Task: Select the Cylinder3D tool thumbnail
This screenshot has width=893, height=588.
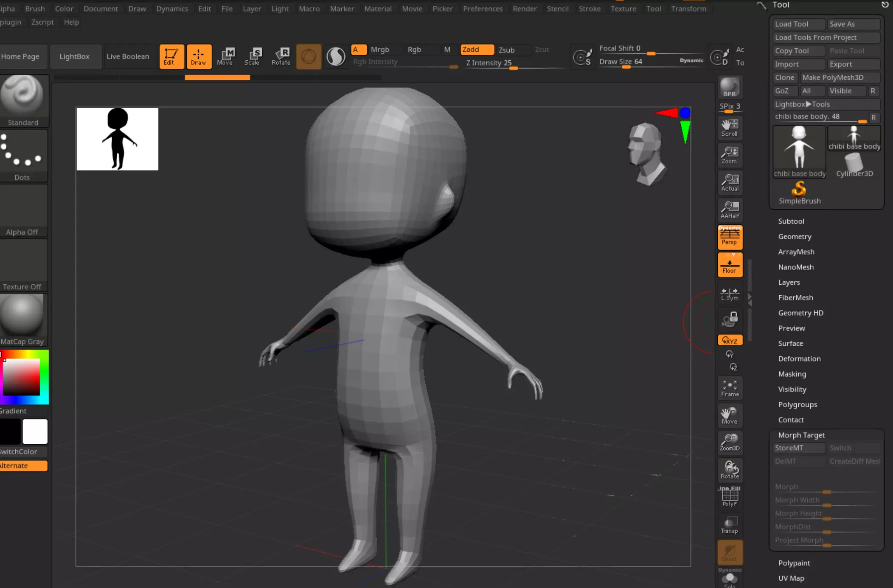Action: 854,165
